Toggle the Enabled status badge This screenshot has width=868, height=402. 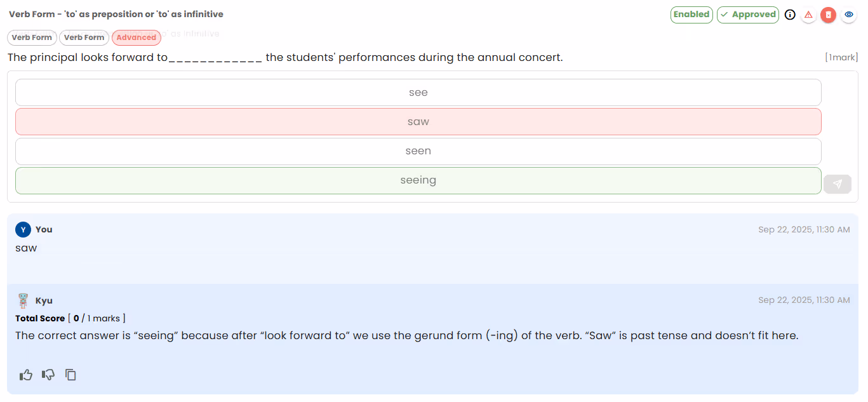pos(691,15)
